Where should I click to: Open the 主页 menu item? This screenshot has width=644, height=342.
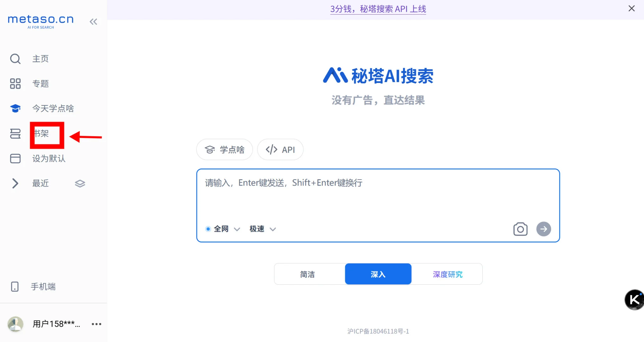pyautogui.click(x=41, y=59)
